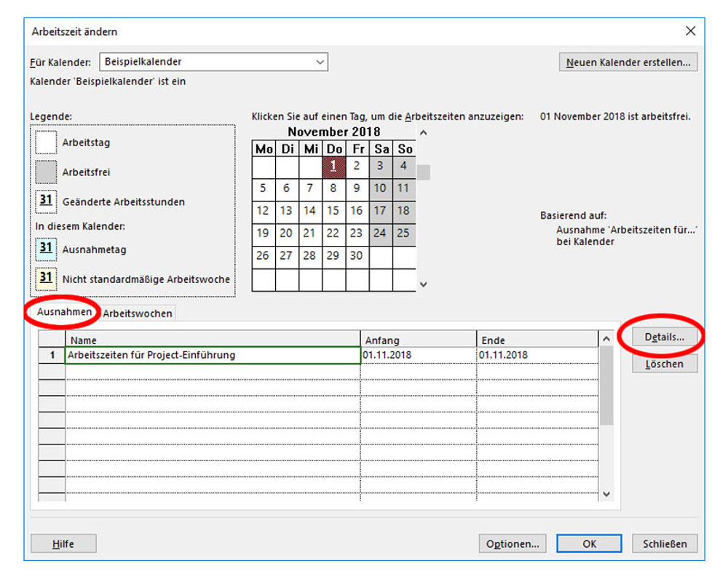This screenshot has width=728, height=579.
Task: Click the Schließen button
Action: point(664,543)
